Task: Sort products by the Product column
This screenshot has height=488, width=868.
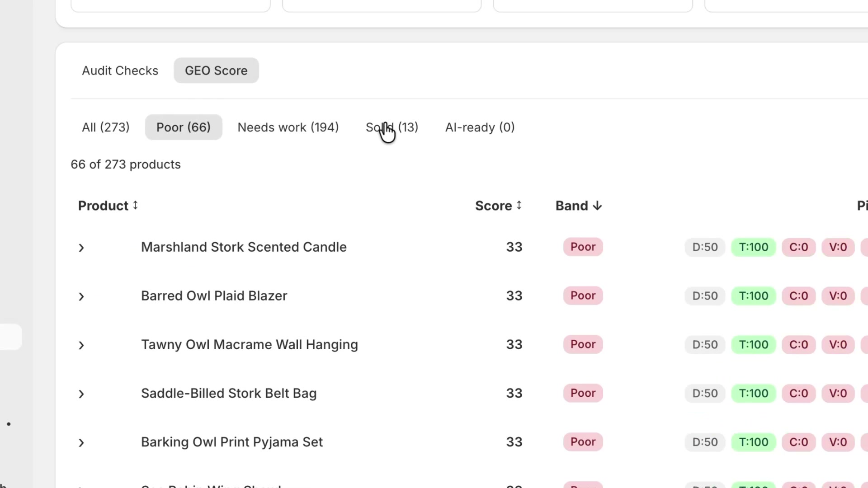Action: 108,206
